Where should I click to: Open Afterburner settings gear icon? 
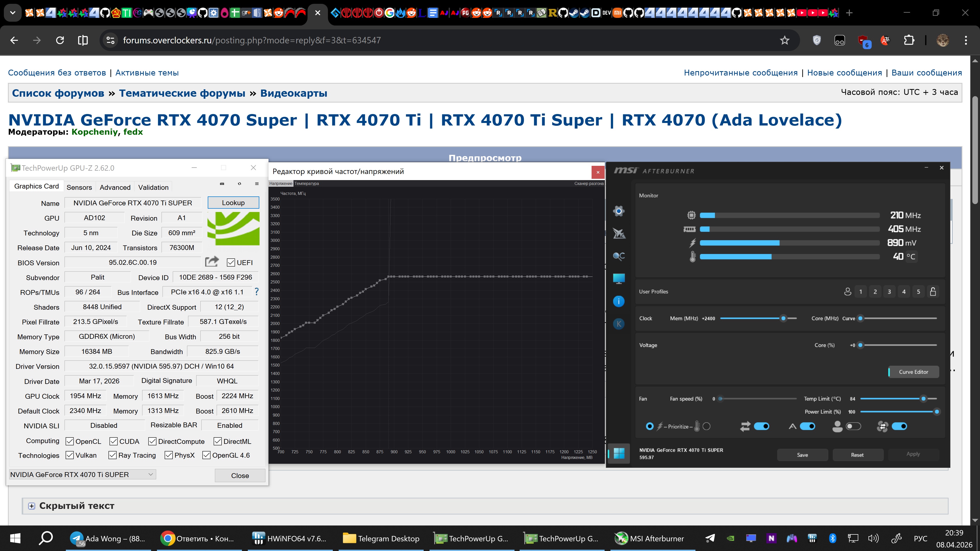tap(619, 211)
